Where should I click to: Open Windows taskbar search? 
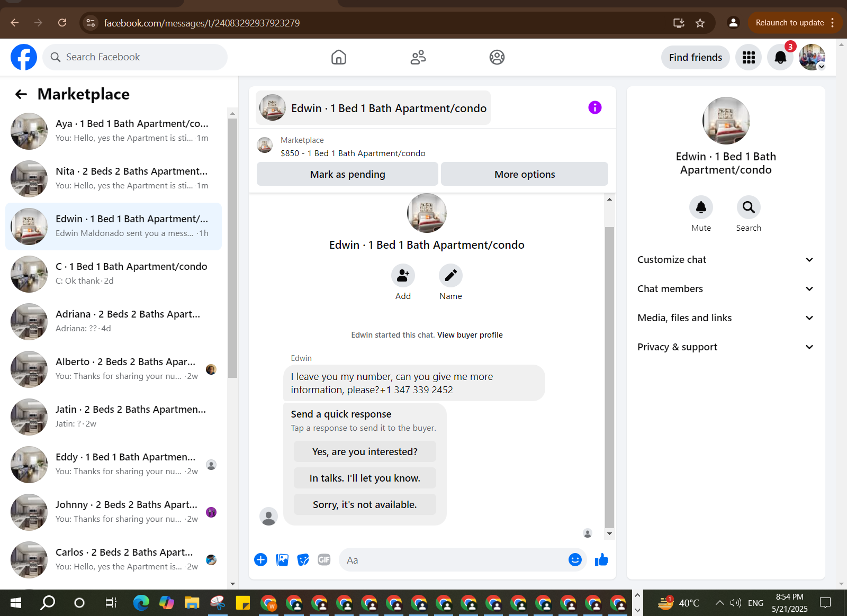tap(48, 603)
